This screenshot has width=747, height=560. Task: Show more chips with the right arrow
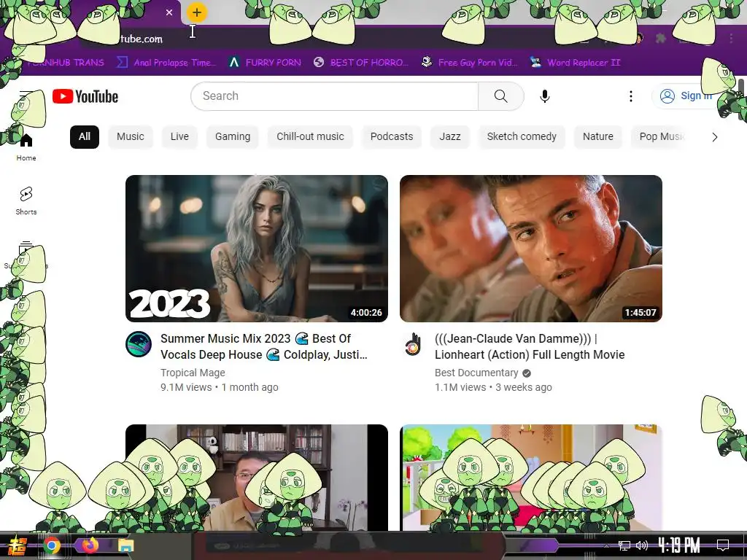tap(714, 137)
